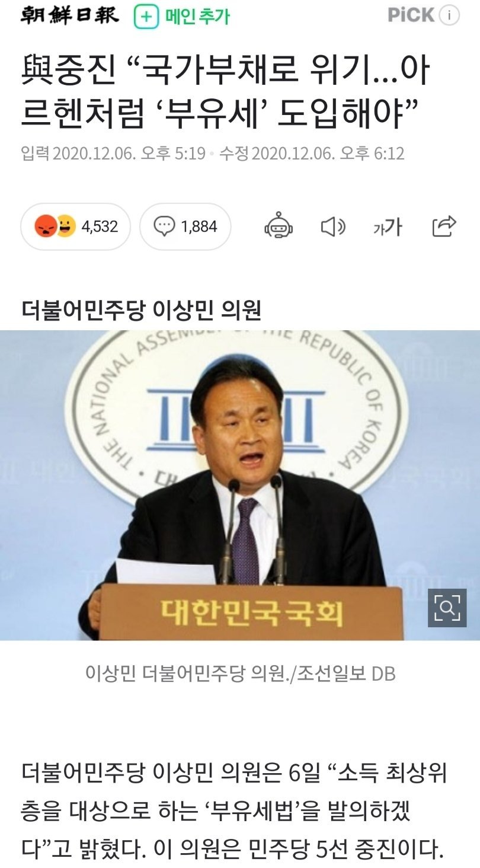
Task: Tap the smiling face reaction emoji
Action: pyautogui.click(x=65, y=226)
